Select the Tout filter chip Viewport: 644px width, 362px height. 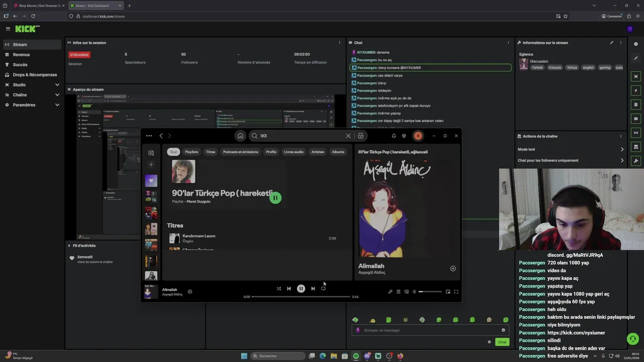pyautogui.click(x=174, y=152)
